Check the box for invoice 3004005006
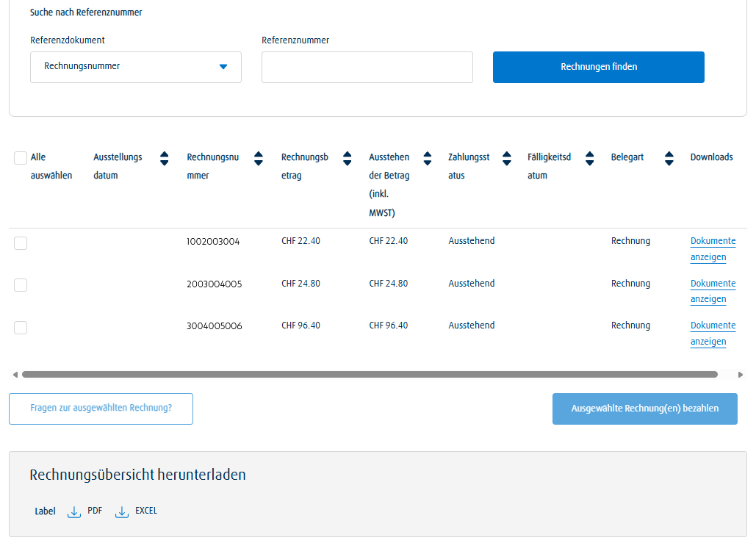The width and height of the screenshot is (756, 543). pos(21,328)
